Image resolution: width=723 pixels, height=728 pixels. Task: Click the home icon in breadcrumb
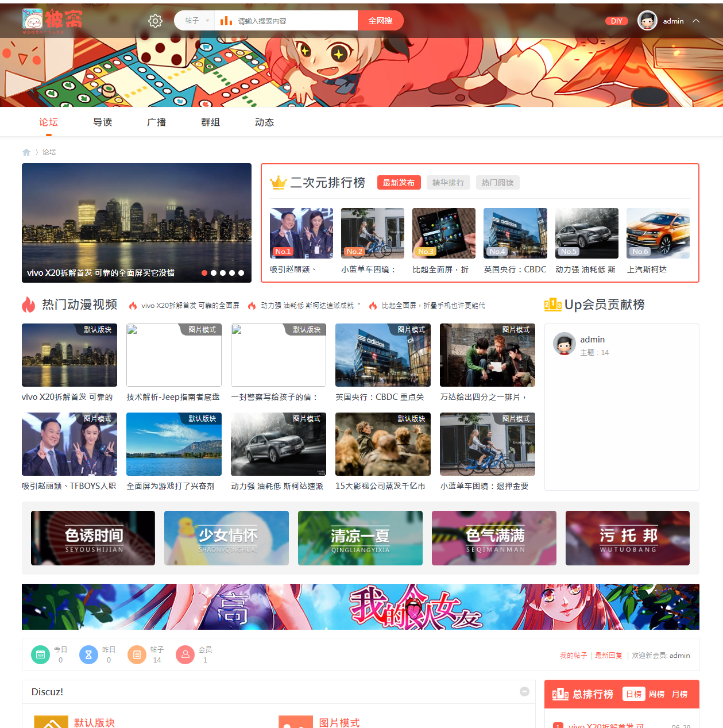26,152
